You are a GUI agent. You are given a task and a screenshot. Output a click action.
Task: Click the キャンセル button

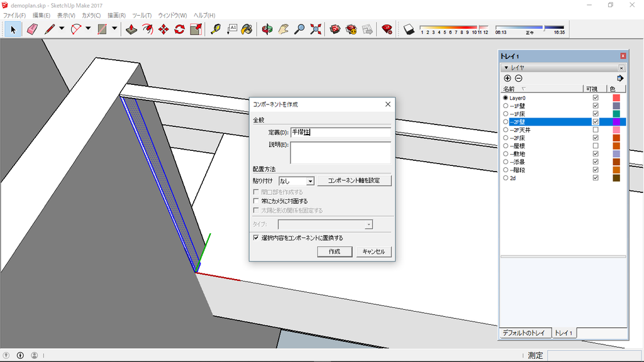tap(374, 251)
